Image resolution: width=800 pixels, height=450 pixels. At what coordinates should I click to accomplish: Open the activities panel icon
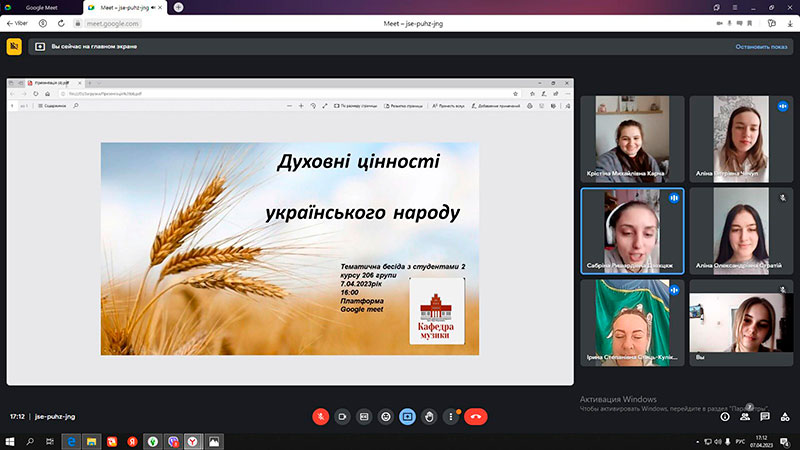(x=785, y=417)
